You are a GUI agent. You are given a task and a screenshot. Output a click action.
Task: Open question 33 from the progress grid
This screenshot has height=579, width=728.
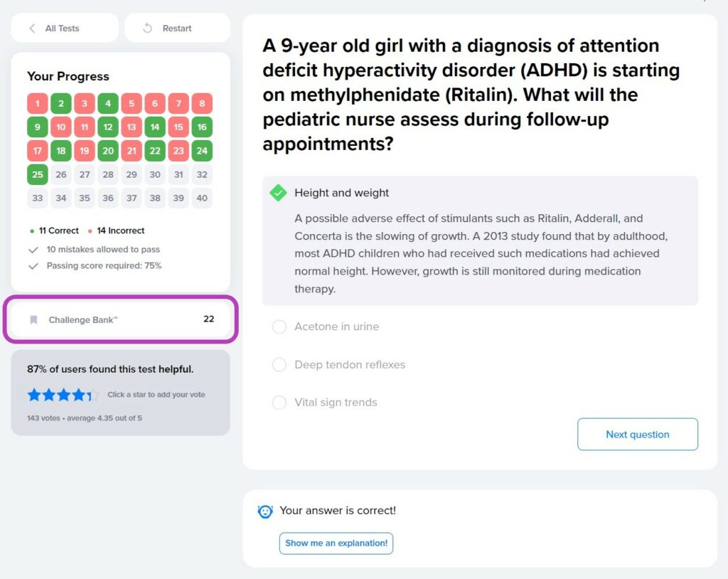point(37,198)
